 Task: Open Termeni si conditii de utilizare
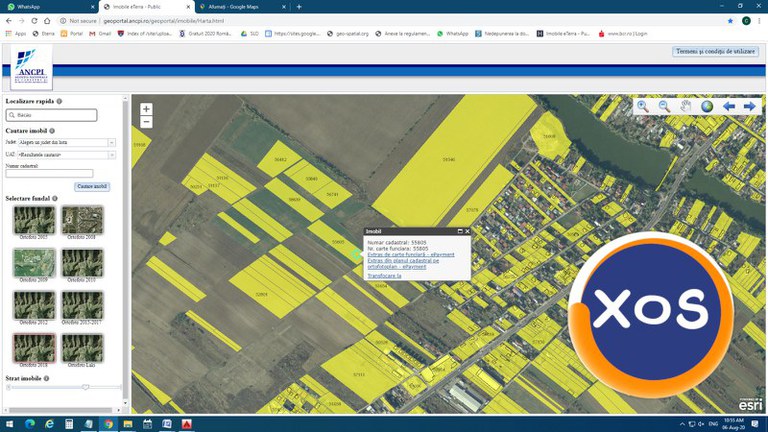coord(715,51)
